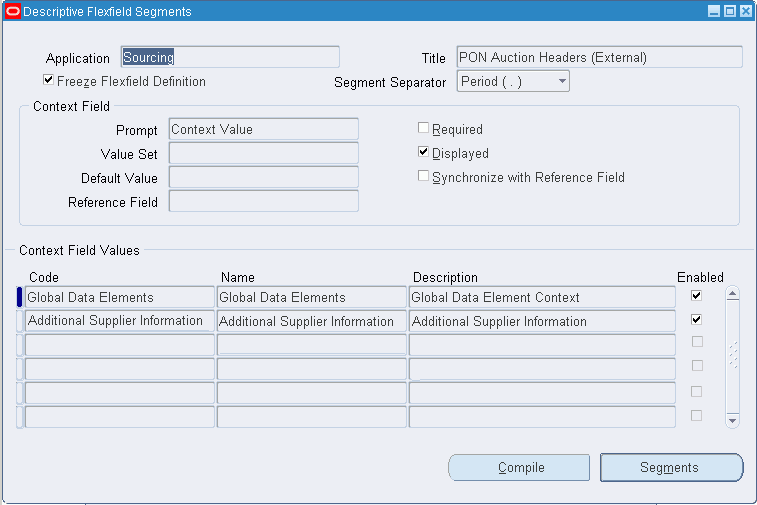Enable the Required checkbox
Screen dimensions: 757x505
424,128
